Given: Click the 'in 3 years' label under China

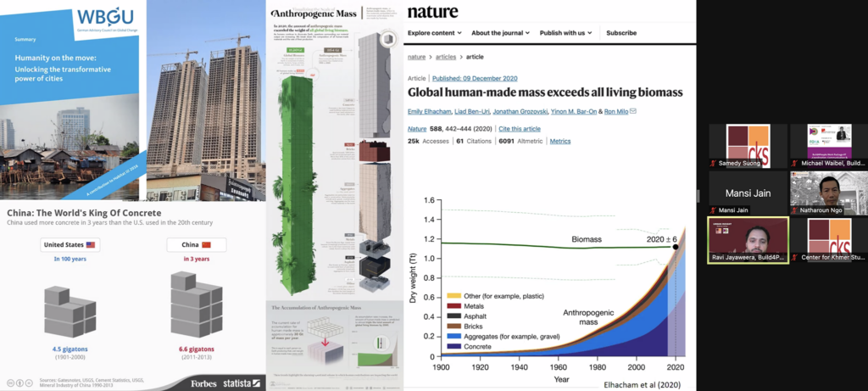Looking at the screenshot, I should click(x=197, y=259).
